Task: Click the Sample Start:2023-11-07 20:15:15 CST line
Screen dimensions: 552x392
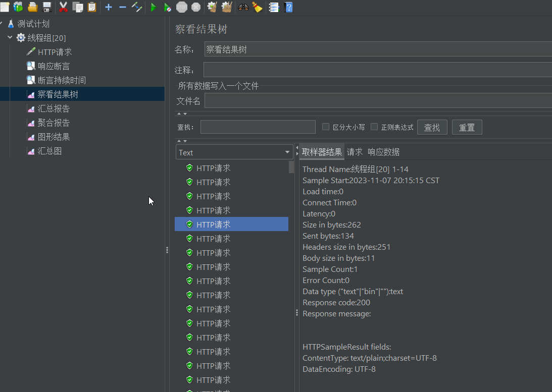Action: 371,180
